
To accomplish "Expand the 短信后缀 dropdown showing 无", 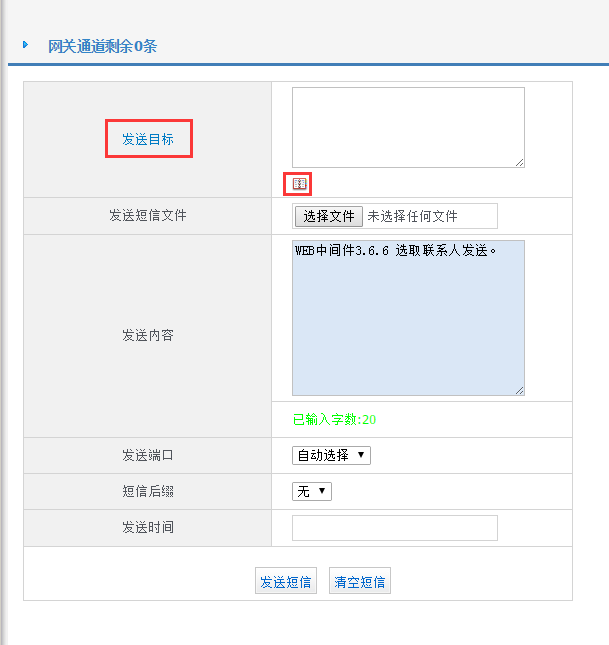I will tap(312, 491).
